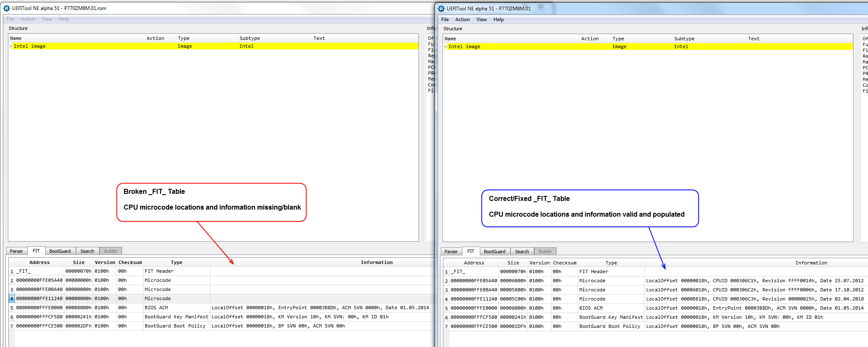Select FIT tab in left window
This screenshot has height=347, width=868.
pyautogui.click(x=36, y=251)
